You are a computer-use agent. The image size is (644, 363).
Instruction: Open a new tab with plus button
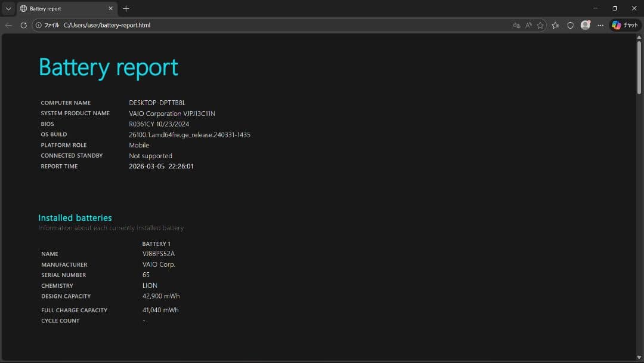click(x=126, y=8)
